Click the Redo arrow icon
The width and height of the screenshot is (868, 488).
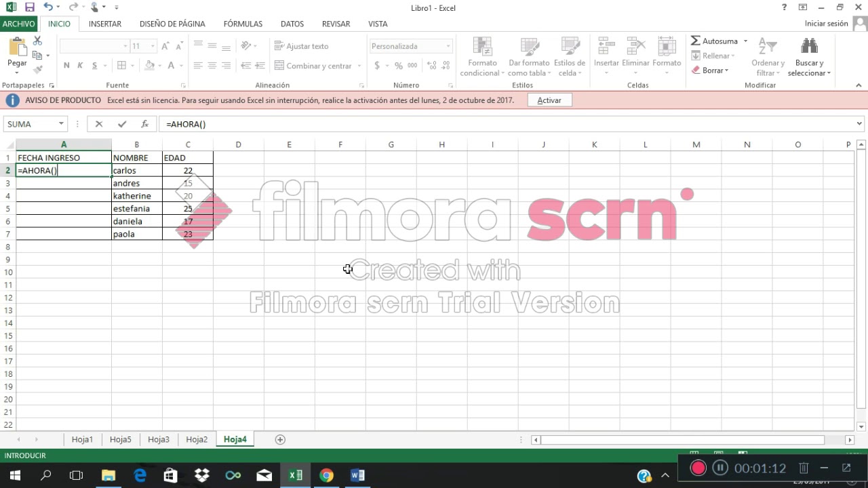73,7
